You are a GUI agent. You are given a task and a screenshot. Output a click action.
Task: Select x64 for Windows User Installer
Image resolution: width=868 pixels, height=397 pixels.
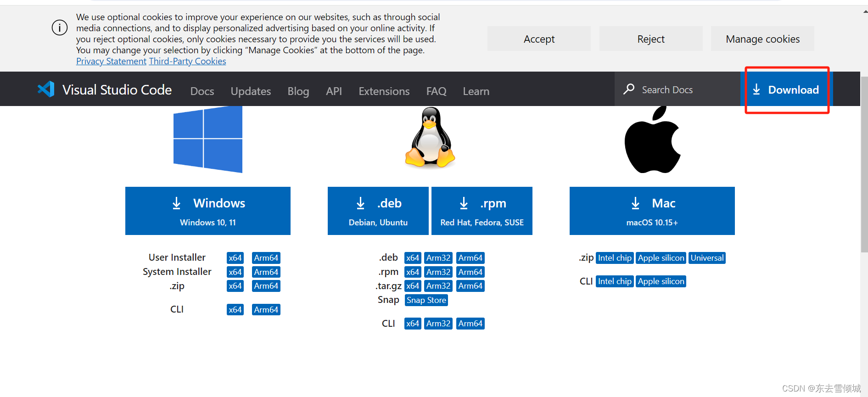pyautogui.click(x=235, y=258)
